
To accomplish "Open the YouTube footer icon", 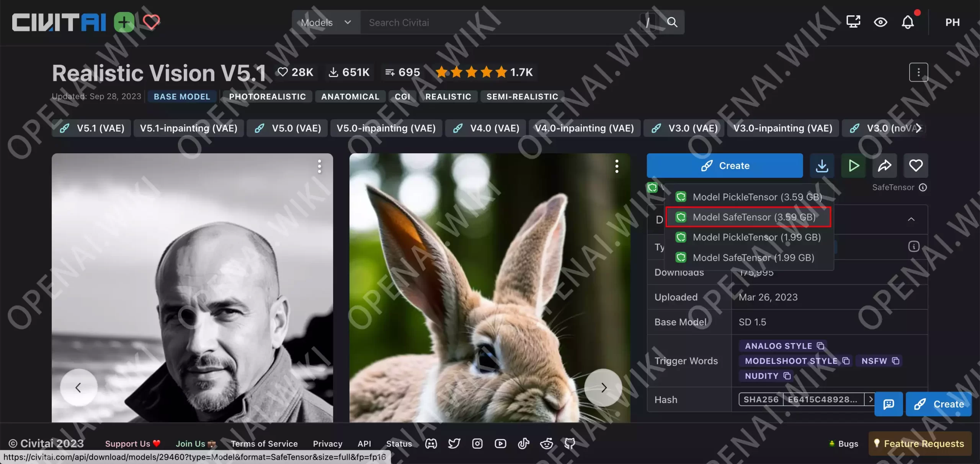I will coord(500,443).
